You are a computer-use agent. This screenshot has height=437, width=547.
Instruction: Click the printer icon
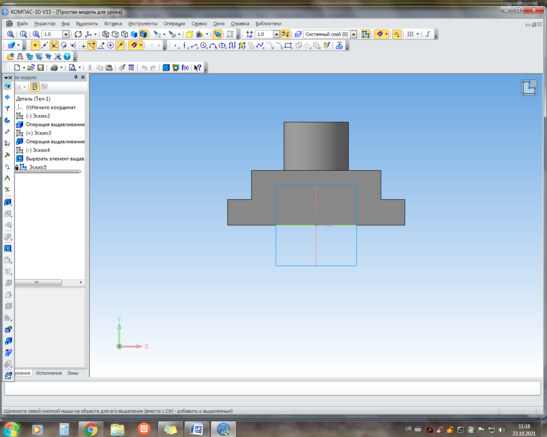54,68
